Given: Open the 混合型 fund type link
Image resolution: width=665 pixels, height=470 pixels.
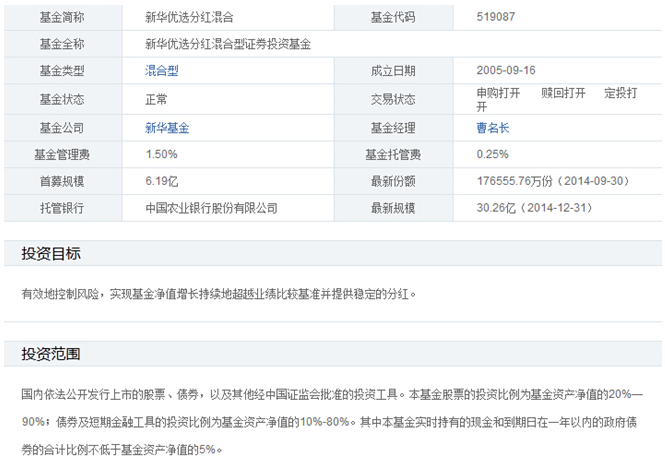Looking at the screenshot, I should [162, 70].
